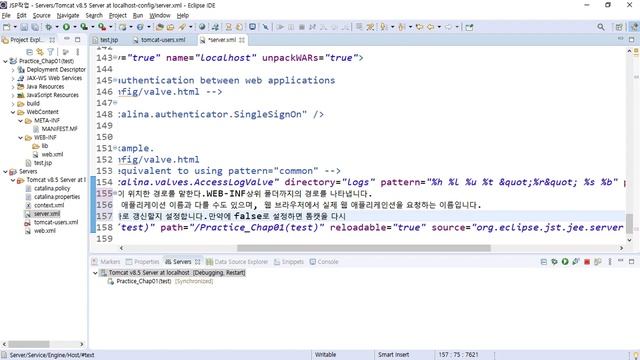Expand the build folder node

[x=13, y=104]
